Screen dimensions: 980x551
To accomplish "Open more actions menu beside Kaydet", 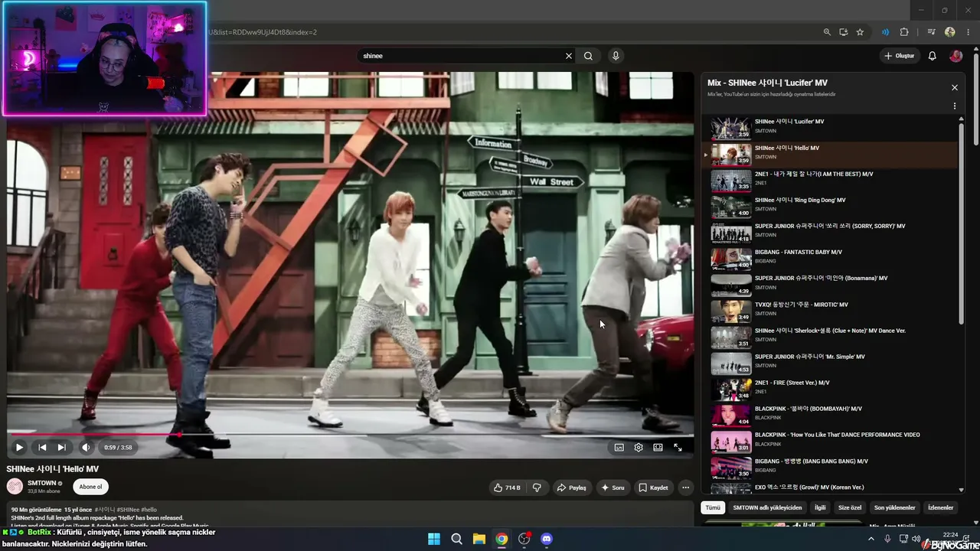I will coord(686,487).
